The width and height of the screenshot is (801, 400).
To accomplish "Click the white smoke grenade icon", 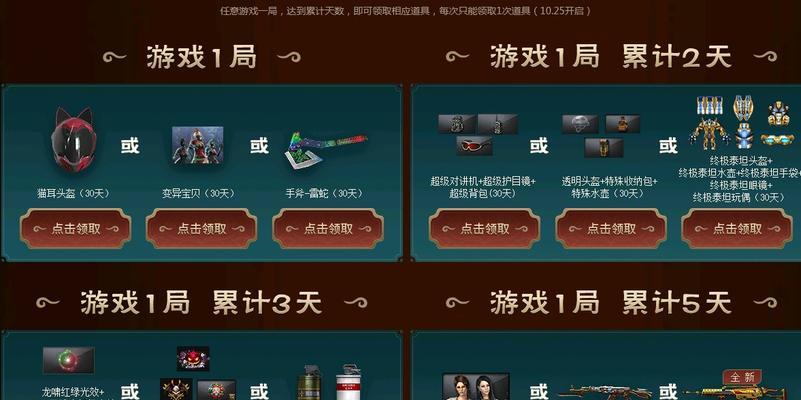I will [348, 382].
